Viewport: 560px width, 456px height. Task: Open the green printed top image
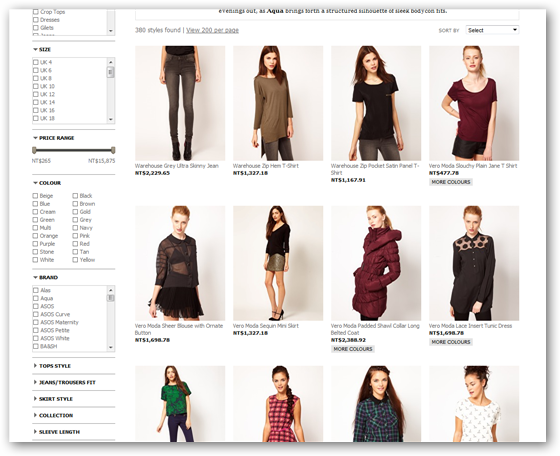point(180,404)
